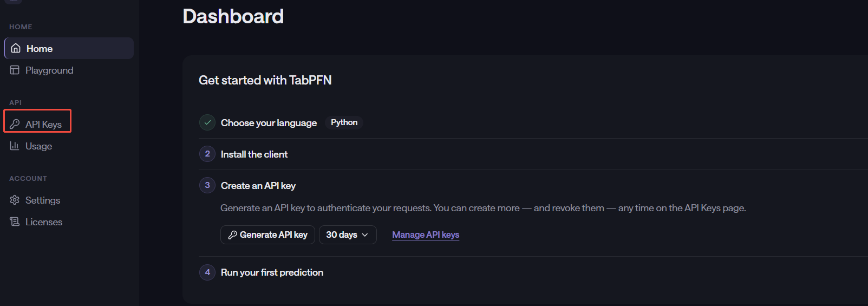The width and height of the screenshot is (868, 306).
Task: Click the key icon beside API Keys
Action: click(15, 124)
